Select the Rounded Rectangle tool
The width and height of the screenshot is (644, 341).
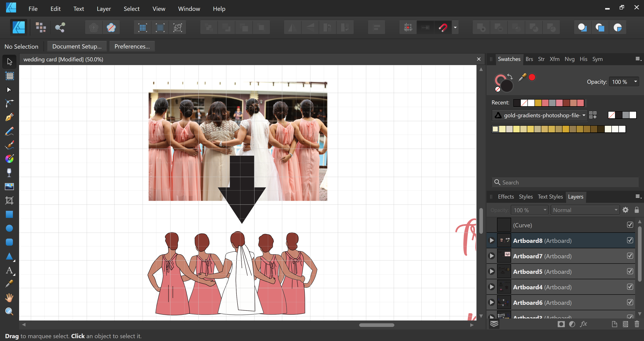[x=9, y=242]
